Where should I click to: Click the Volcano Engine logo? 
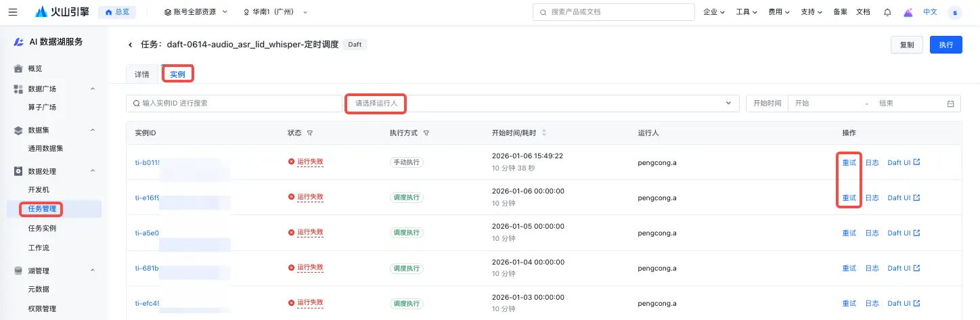click(x=62, y=12)
